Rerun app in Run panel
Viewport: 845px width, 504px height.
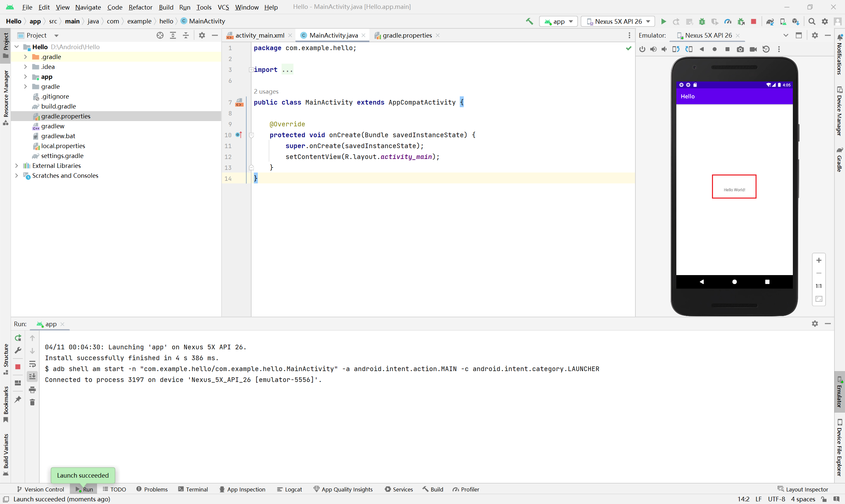pyautogui.click(x=18, y=337)
